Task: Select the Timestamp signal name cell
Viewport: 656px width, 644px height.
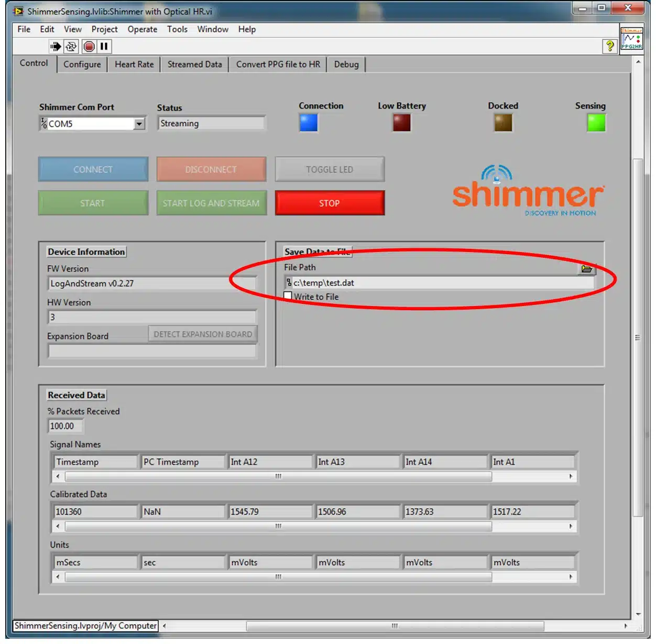Action: click(95, 462)
